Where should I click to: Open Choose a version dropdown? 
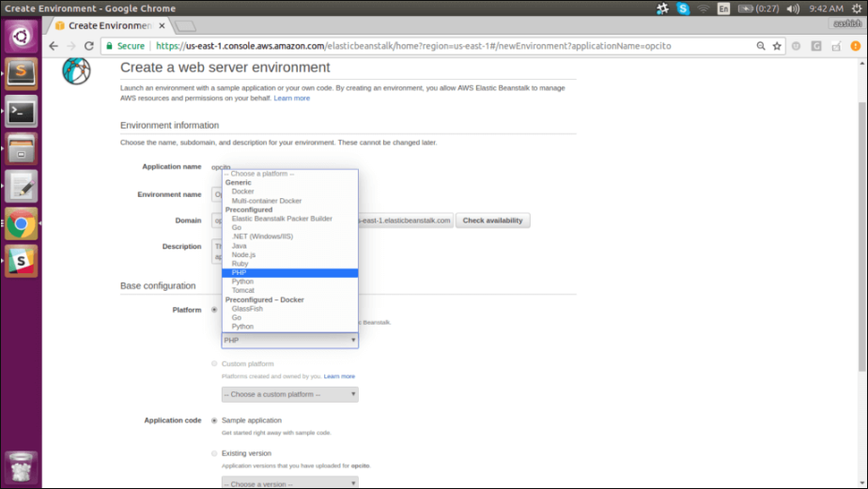click(x=289, y=483)
